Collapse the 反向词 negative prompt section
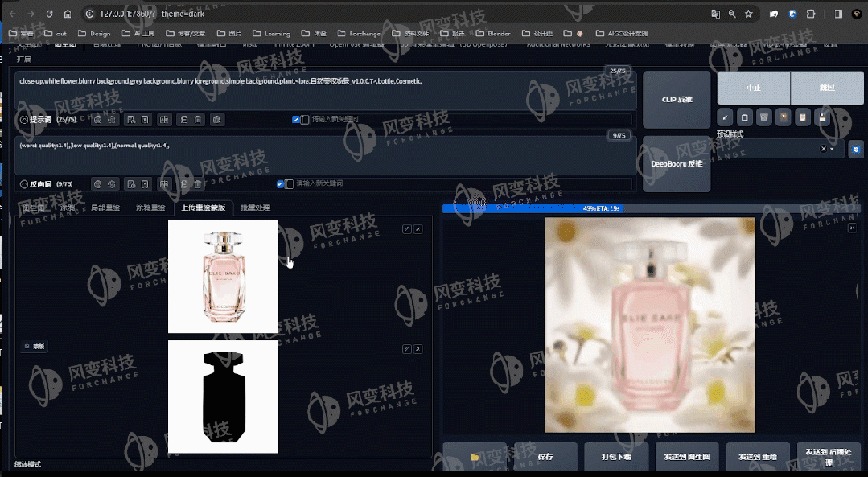The image size is (868, 477). pos(23,184)
